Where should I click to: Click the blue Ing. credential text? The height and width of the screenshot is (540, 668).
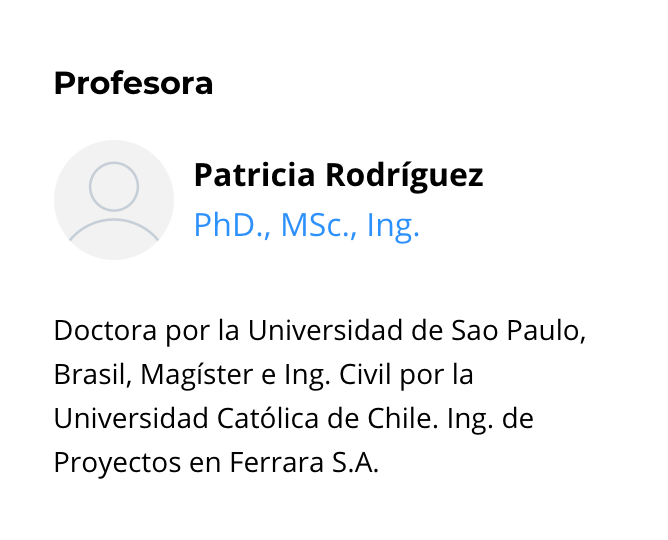click(393, 225)
